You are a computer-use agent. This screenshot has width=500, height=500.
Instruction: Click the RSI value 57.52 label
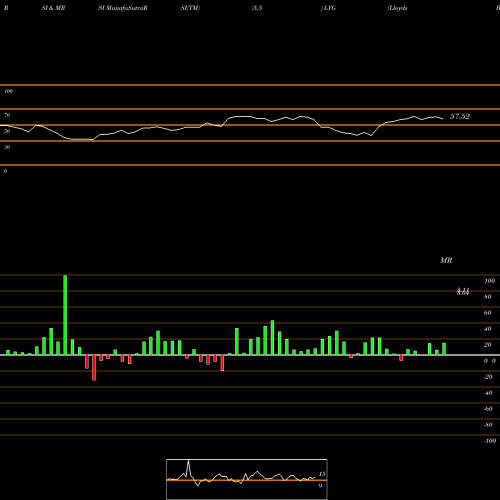pos(460,116)
